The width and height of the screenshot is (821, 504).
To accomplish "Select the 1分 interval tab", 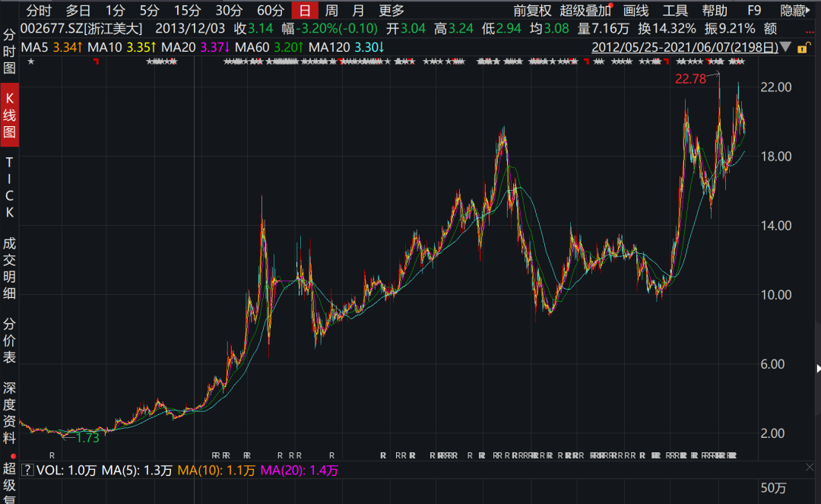I will coord(116,11).
